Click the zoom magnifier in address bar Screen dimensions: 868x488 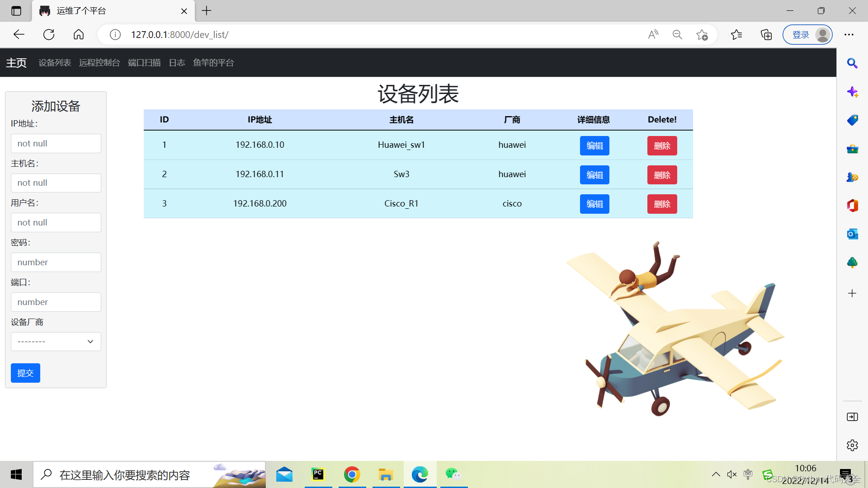[x=677, y=35]
